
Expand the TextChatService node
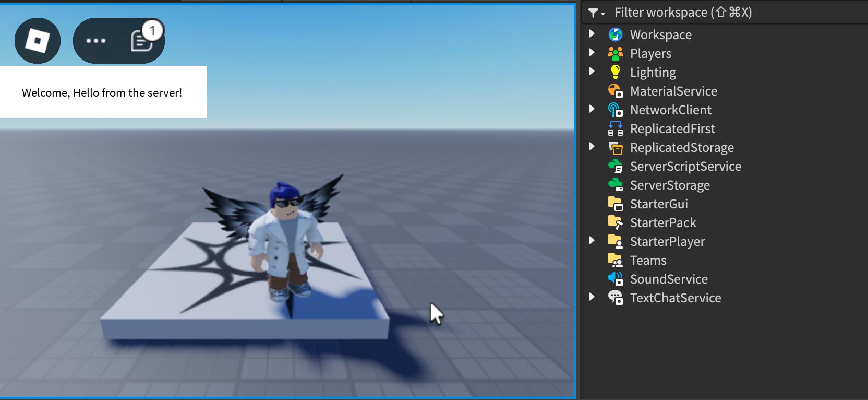pyautogui.click(x=592, y=297)
